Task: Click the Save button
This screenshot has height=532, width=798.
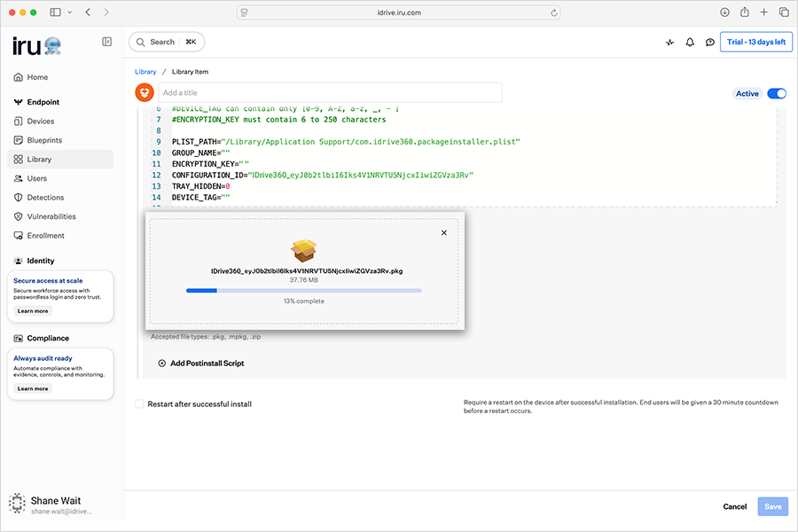Action: 772,506
